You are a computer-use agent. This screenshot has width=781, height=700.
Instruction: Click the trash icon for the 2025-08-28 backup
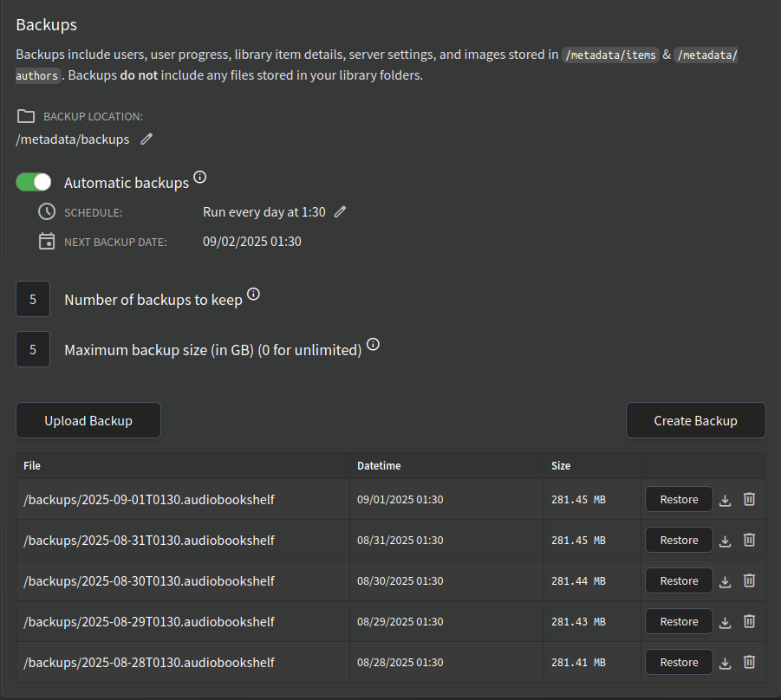pos(749,662)
